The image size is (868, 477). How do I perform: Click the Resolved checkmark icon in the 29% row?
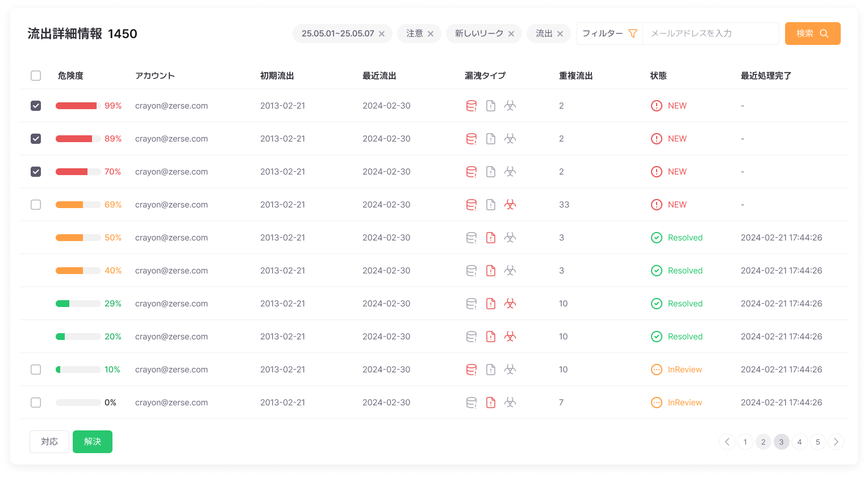pyautogui.click(x=656, y=304)
